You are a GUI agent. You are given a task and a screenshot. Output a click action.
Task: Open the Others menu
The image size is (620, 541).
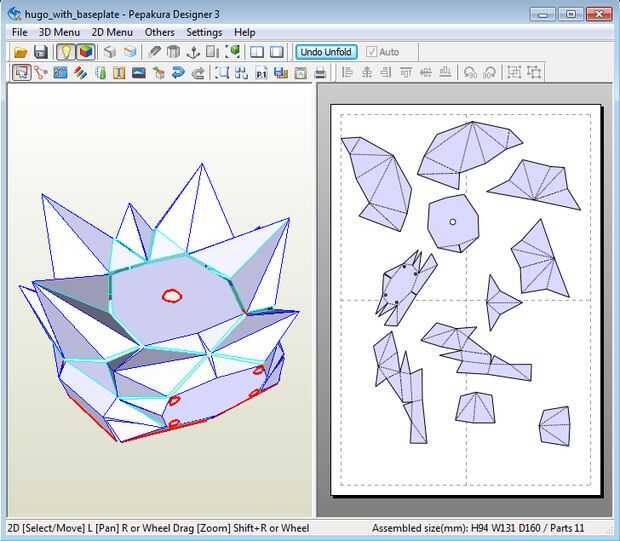point(159,32)
